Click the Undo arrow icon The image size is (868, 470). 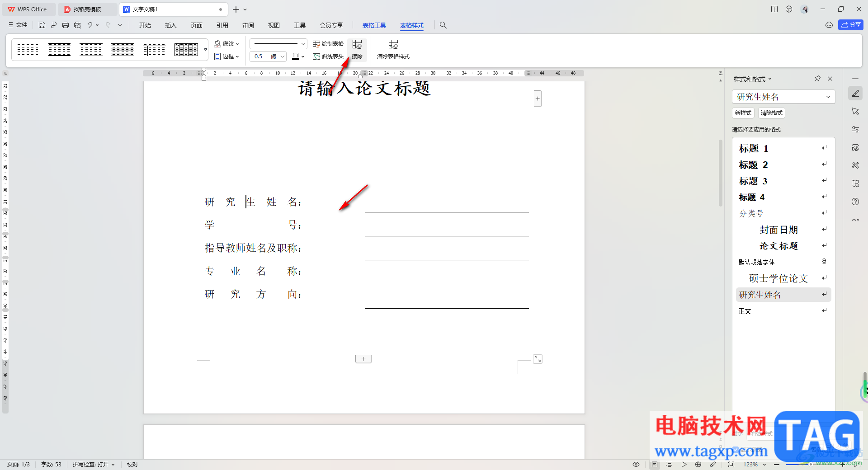(x=90, y=25)
